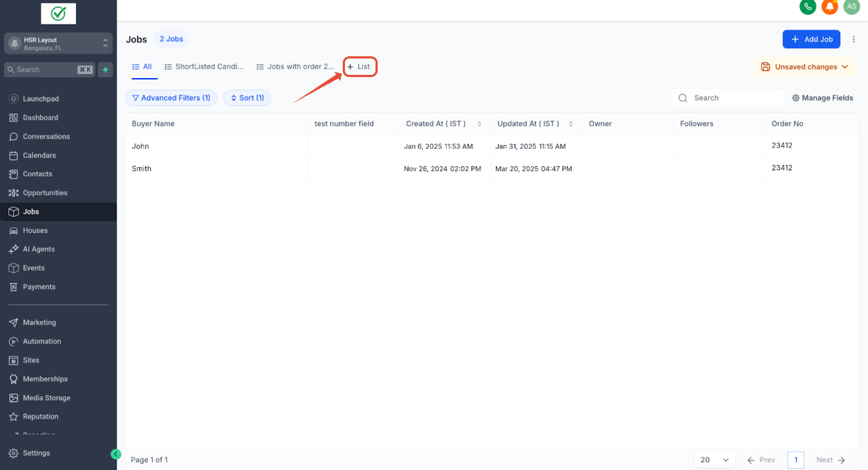This screenshot has height=470, width=868.
Task: Select the Jobs with order 2... tab
Action: pos(295,67)
